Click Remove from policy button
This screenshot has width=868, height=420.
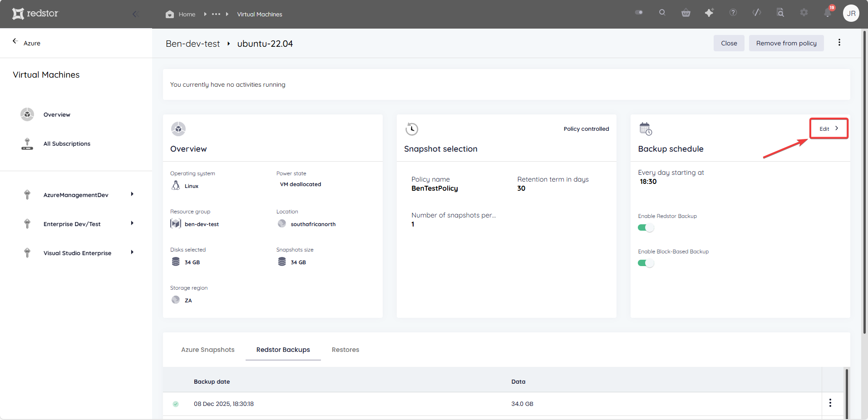coord(786,43)
